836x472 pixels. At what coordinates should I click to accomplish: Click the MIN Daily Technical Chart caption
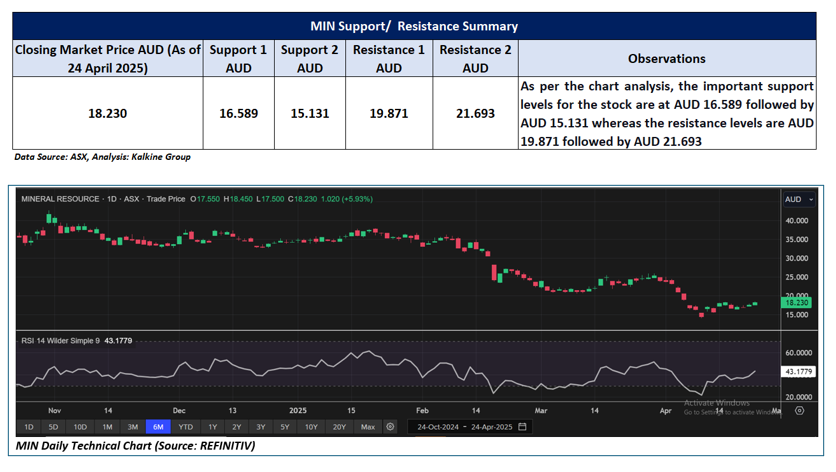(135, 446)
